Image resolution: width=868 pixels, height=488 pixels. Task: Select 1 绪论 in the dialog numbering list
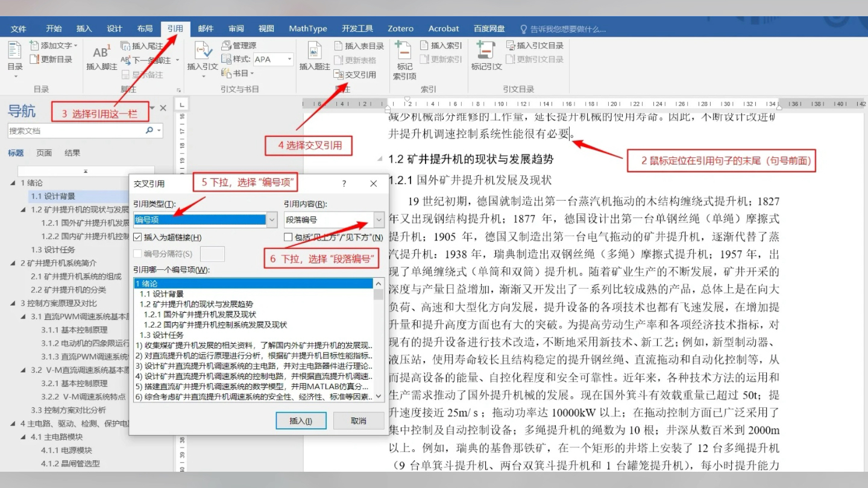253,284
